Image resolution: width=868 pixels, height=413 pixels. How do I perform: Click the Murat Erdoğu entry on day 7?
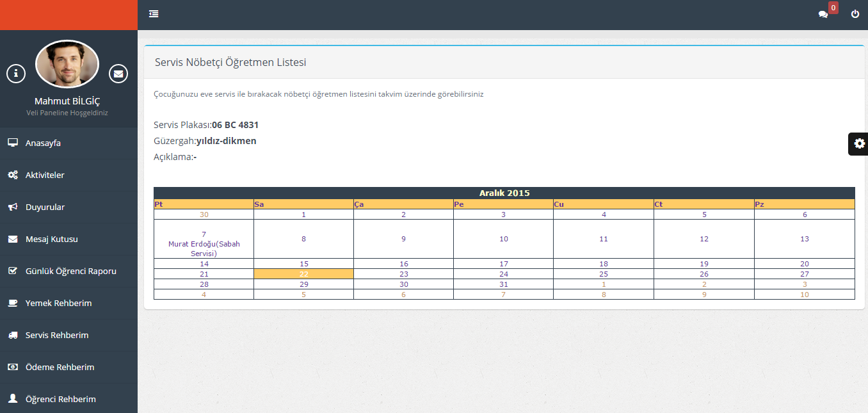click(204, 248)
